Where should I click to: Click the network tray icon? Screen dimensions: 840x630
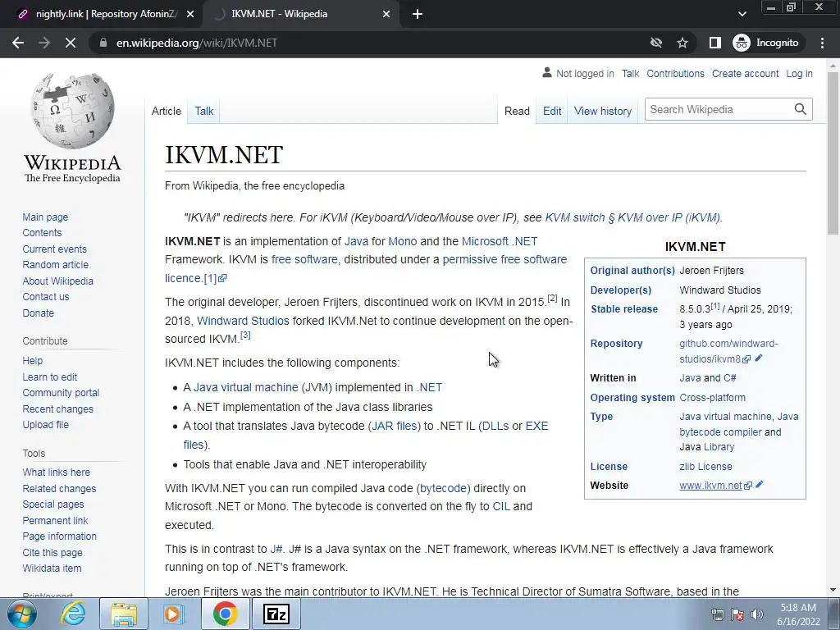coord(717,614)
